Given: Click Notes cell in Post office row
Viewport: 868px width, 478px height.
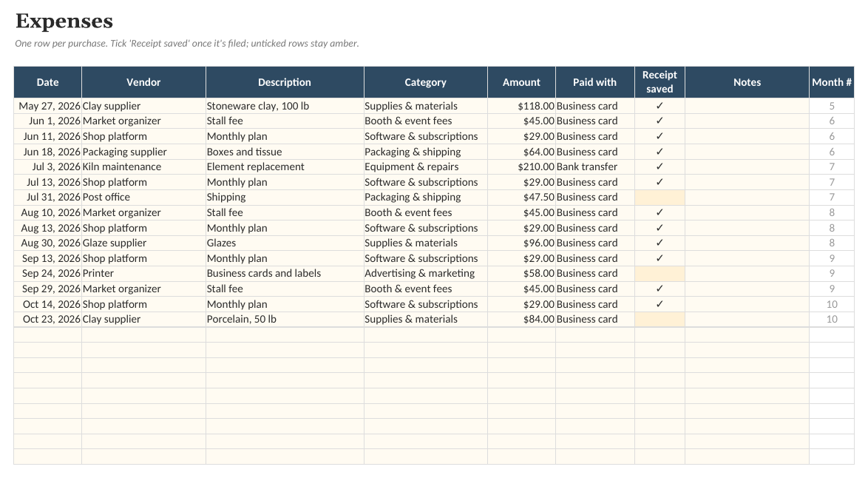Looking at the screenshot, I should pos(747,197).
